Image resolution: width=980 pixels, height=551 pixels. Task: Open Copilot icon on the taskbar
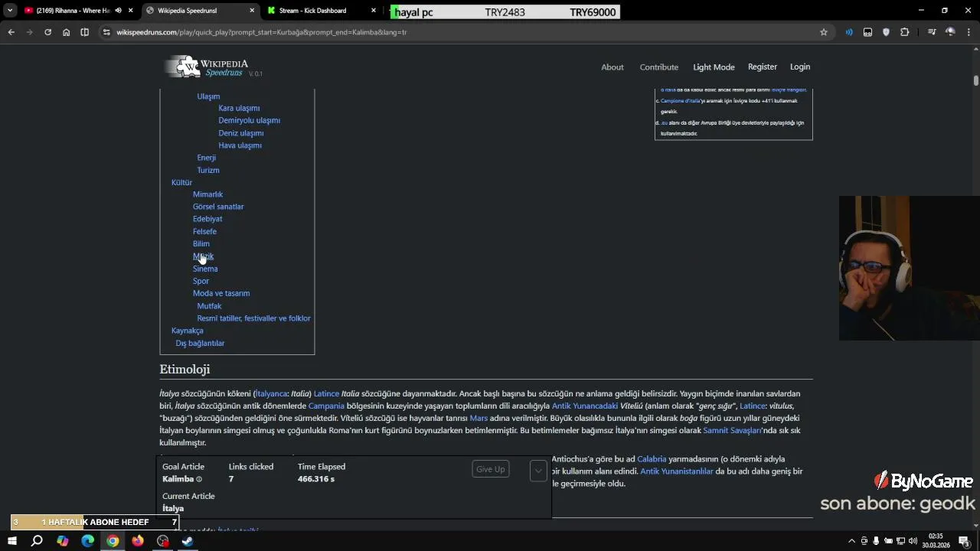[62, 541]
